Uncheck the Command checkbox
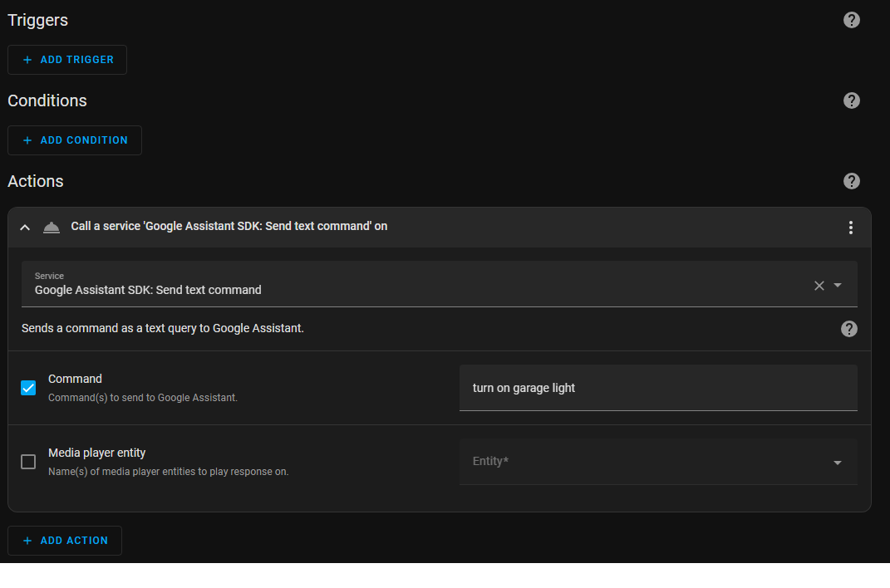Viewport: 890px width, 588px height. [28, 388]
